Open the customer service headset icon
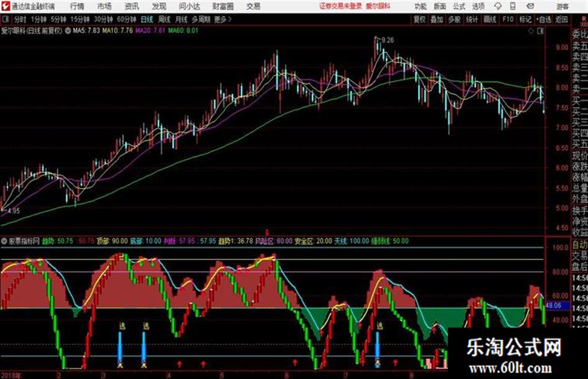Viewport: 588px width, 379px height. 498,6
